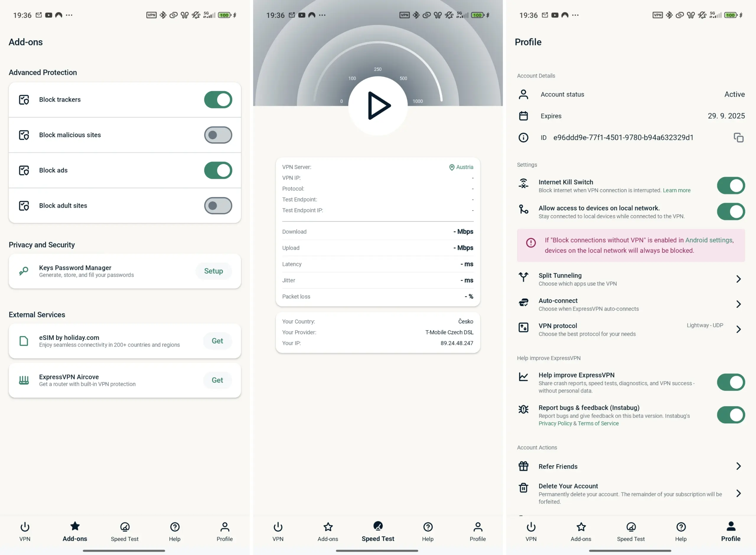This screenshot has width=756, height=555.
Task: Enable Block malicious sites switch
Action: point(218,135)
